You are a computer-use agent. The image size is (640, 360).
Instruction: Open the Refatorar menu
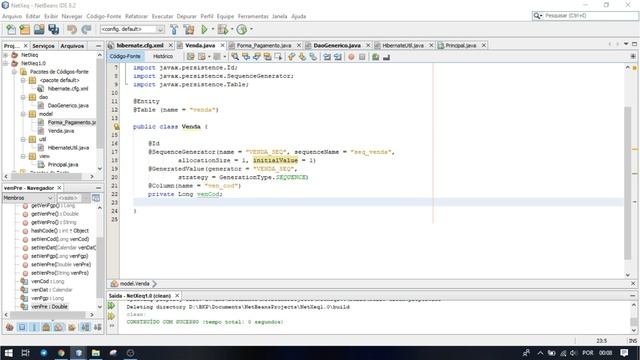[x=136, y=16]
